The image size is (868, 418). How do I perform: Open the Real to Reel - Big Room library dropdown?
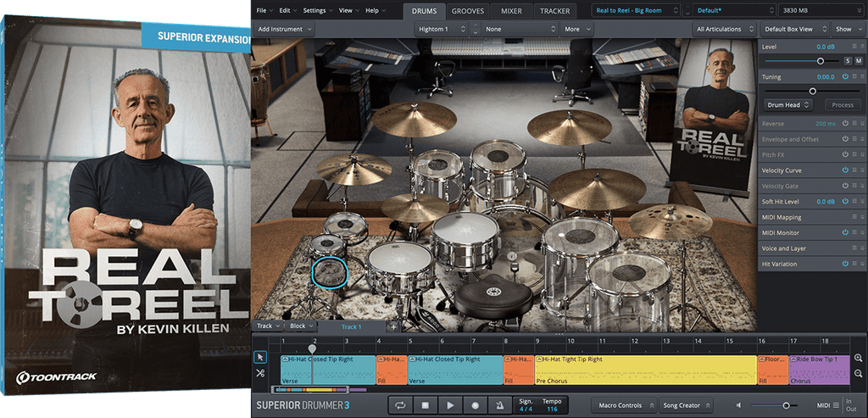pos(636,10)
